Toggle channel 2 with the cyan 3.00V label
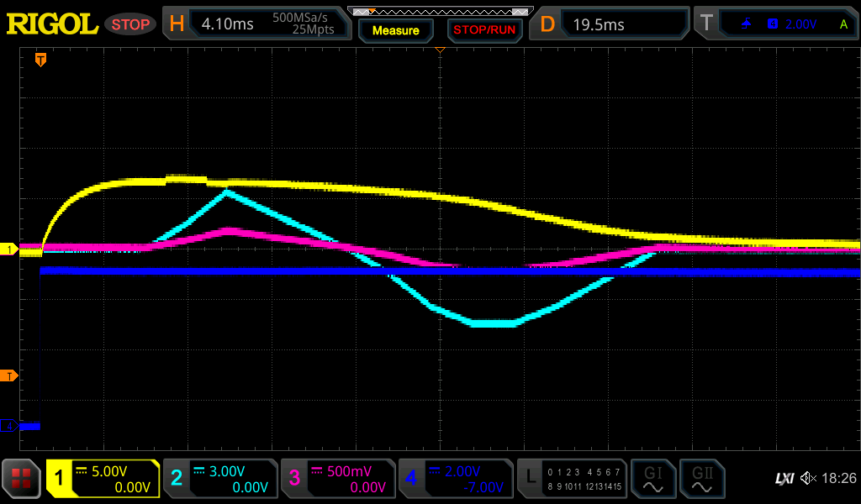This screenshot has height=504, width=861. (220, 479)
